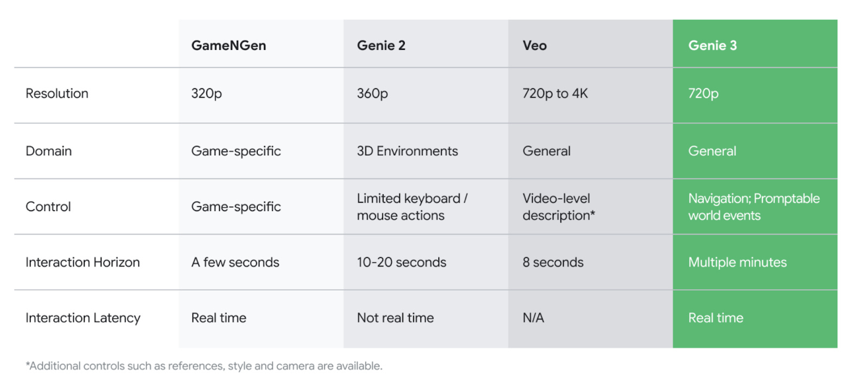Click the Genie 2 column header
The image size is (868, 382).
coord(381,46)
